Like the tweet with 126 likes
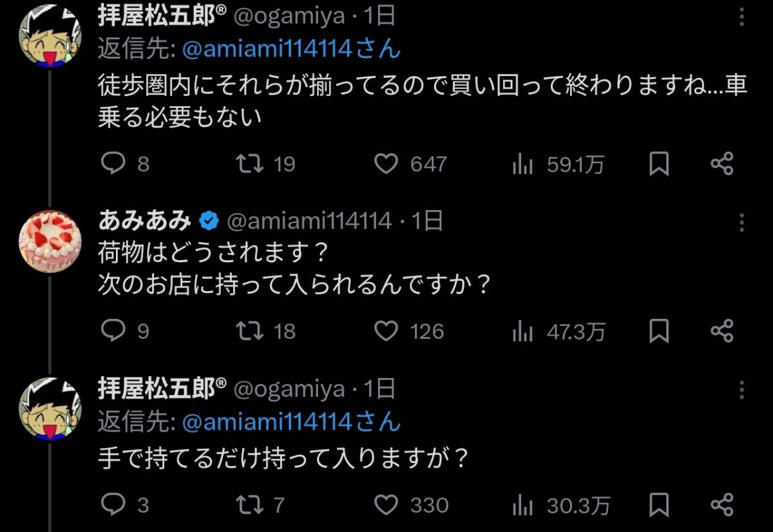773x532 pixels. click(386, 331)
